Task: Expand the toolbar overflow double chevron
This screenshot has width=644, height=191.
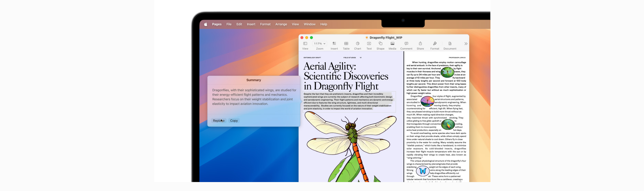Action: [466, 44]
